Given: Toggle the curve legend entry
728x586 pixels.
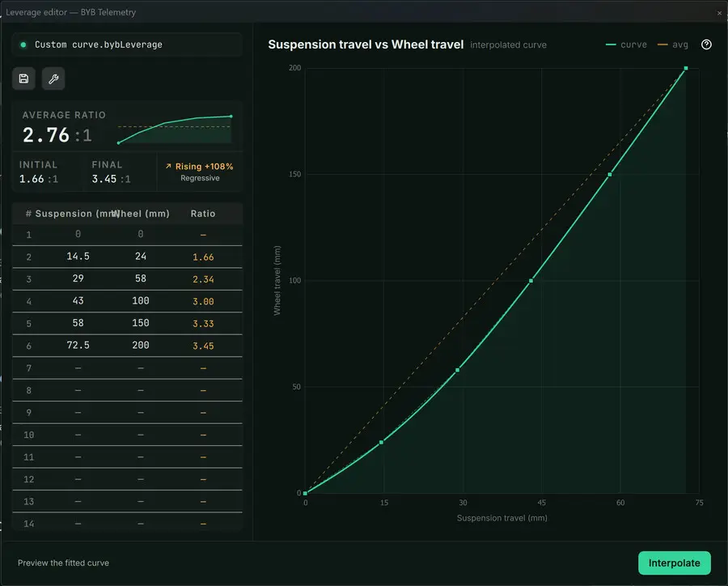Looking at the screenshot, I should click(x=626, y=45).
